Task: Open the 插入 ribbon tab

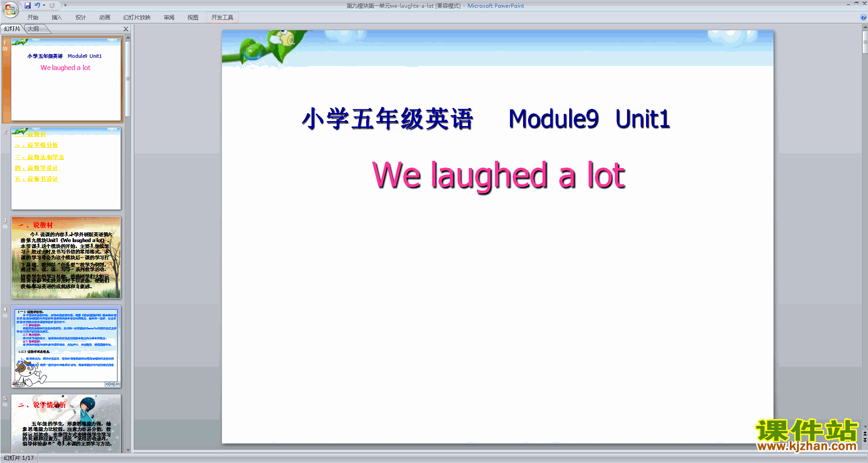Action: point(57,18)
